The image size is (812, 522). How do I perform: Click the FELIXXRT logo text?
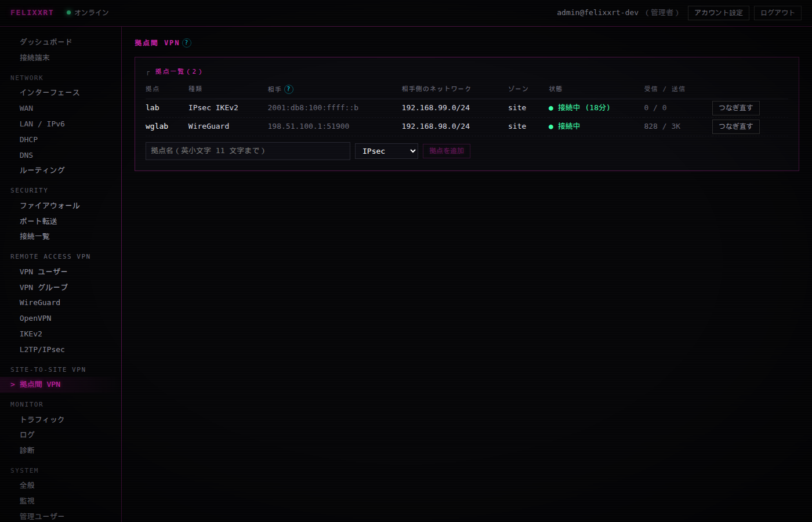click(32, 12)
